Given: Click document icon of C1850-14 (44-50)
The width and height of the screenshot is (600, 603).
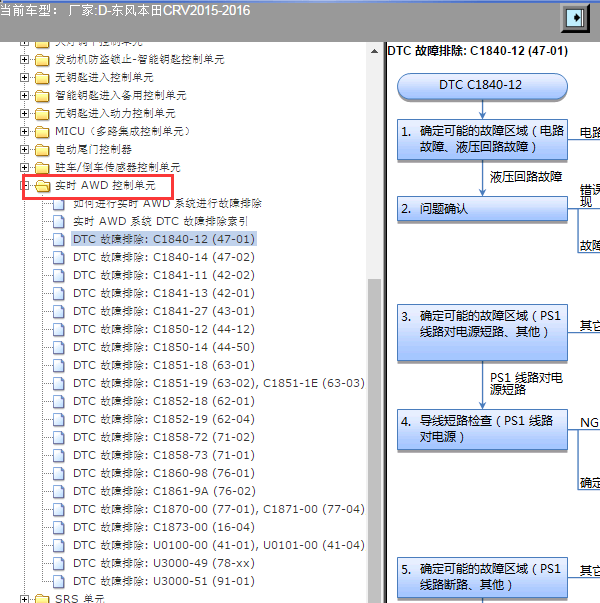Looking at the screenshot, I should click(x=58, y=347).
